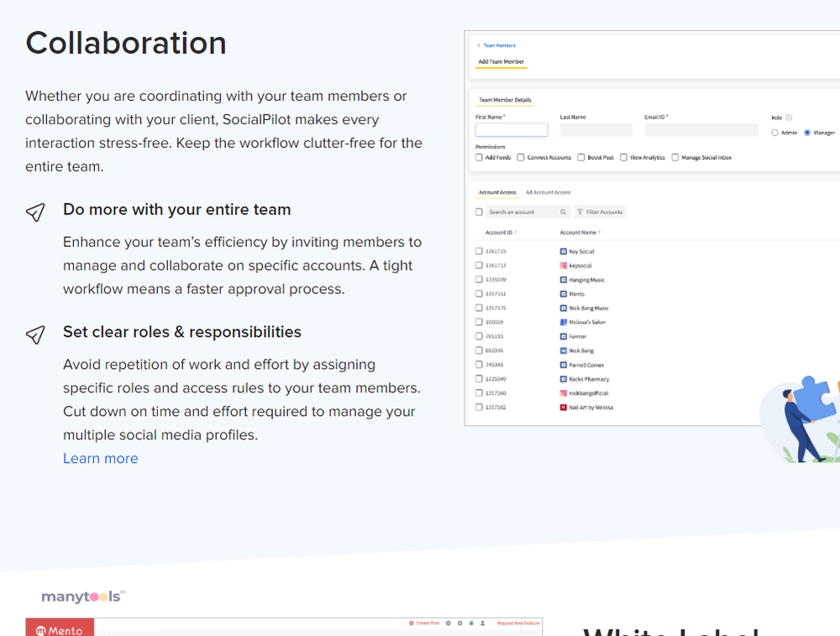Click the Facebook icon beside Hanging Music
This screenshot has height=636, width=840.
(563, 280)
